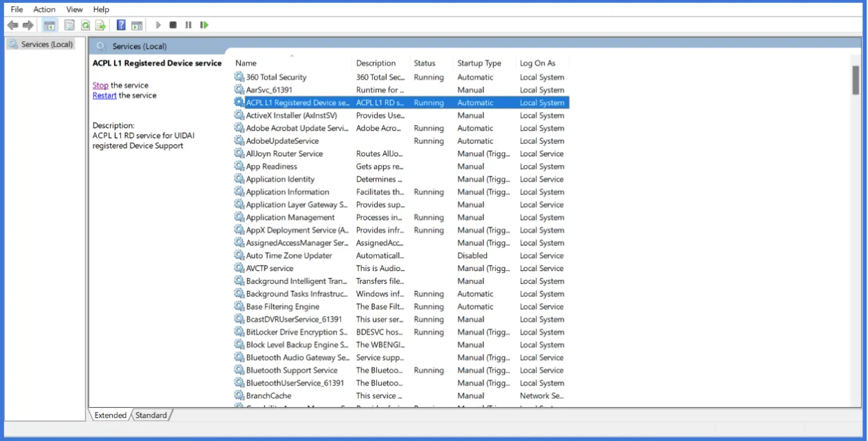Select the Base Filtering Engine service name
Screen dimensions: 868x441
283,307
